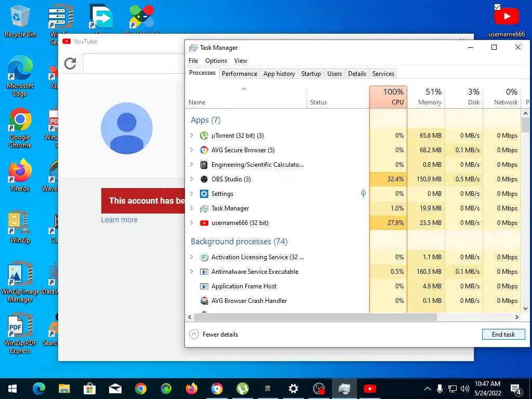Switch to the red YouTube app on taskbar
The width and height of the screenshot is (532, 399).
coord(370,389)
